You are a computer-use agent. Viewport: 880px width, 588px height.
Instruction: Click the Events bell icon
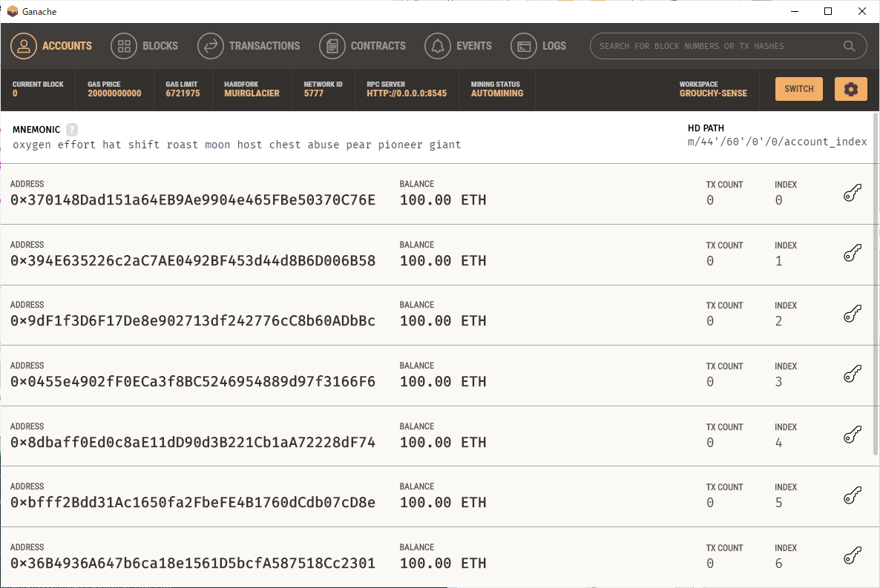click(438, 46)
